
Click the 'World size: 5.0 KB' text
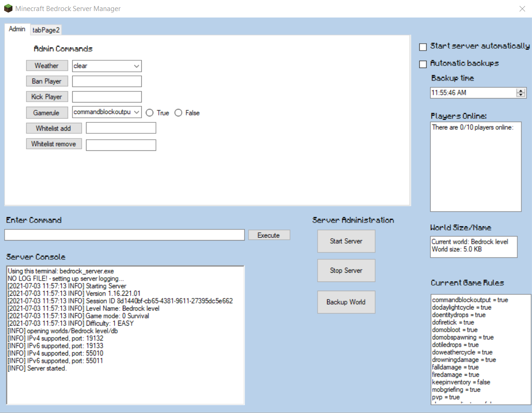(457, 249)
